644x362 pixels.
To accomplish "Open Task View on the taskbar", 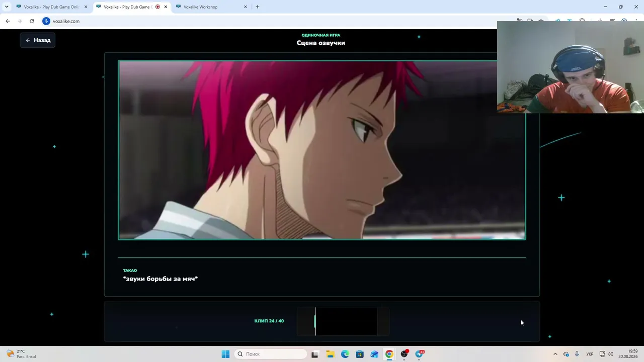I will (315, 354).
